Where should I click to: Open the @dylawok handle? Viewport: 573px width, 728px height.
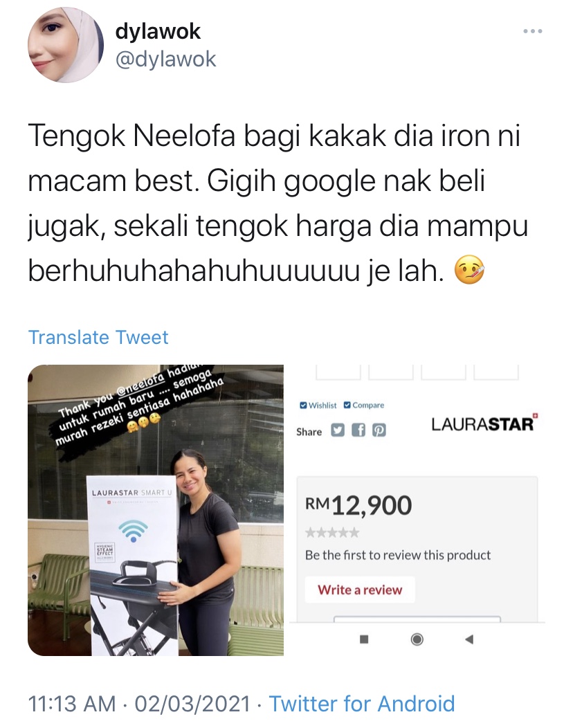coord(165,60)
